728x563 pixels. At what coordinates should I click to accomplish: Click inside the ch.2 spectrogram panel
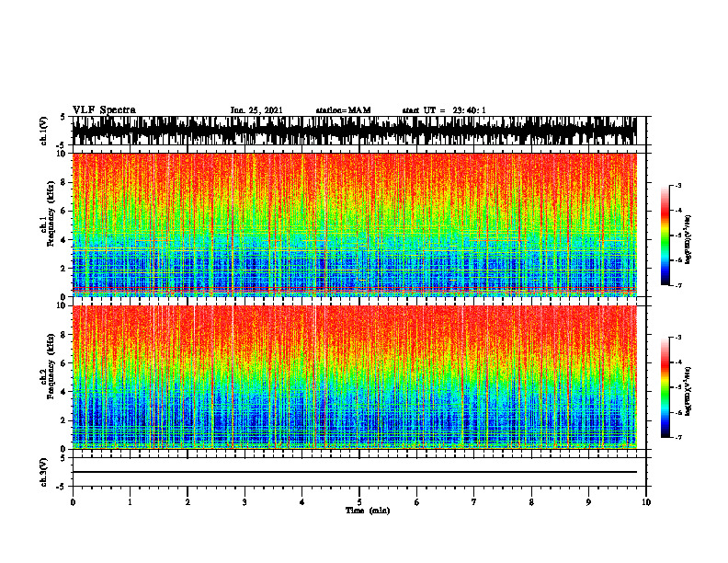pyautogui.click(x=354, y=377)
